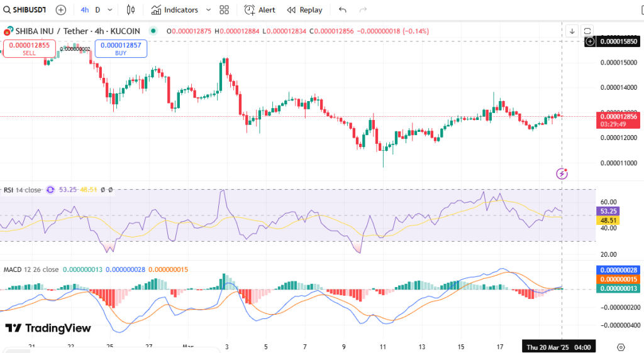Click the RSI value 53.25 in legend
Screen dimensions: 644x353
pyautogui.click(x=68, y=190)
